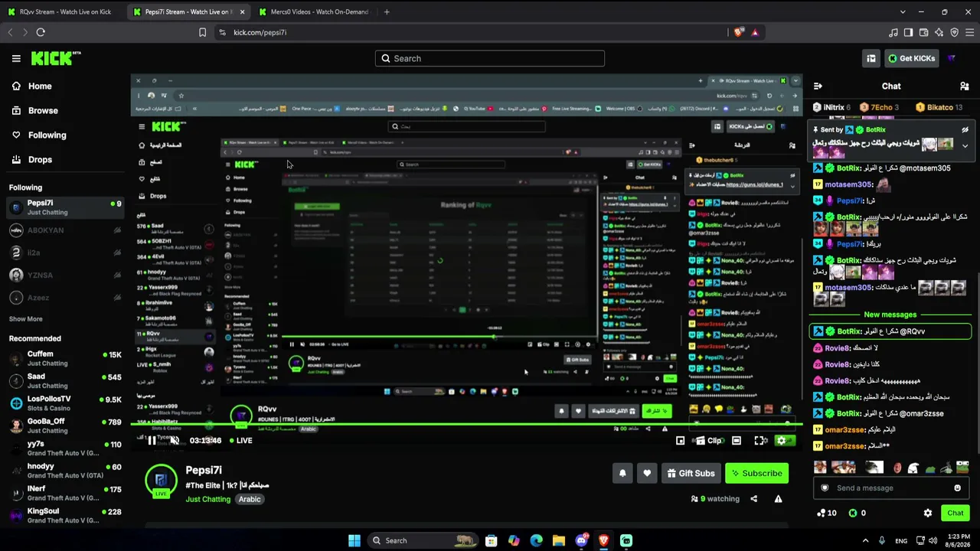This screenshot has width=980, height=551.
Task: Open the browser main menu
Action: pyautogui.click(x=970, y=32)
